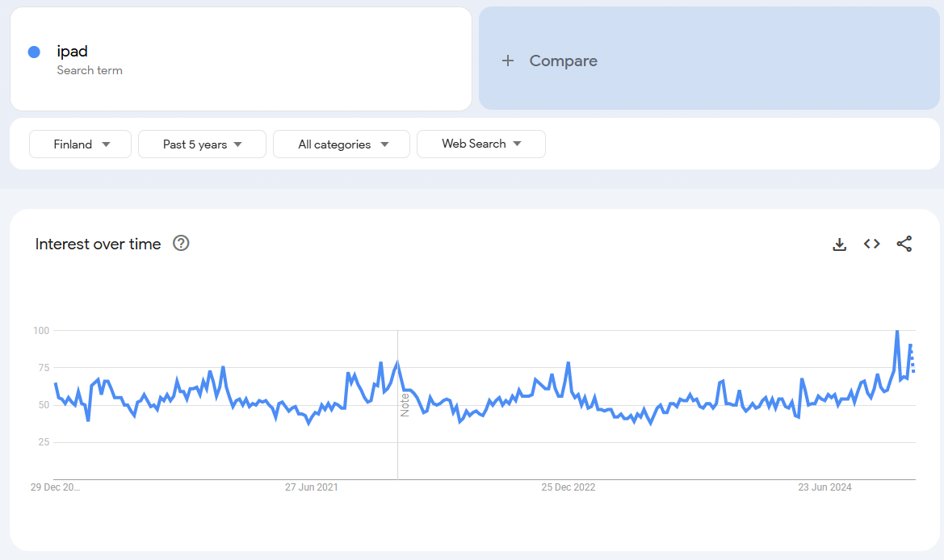Click the Web Search dropdown arrow
This screenshot has width=944, height=560.
[517, 144]
